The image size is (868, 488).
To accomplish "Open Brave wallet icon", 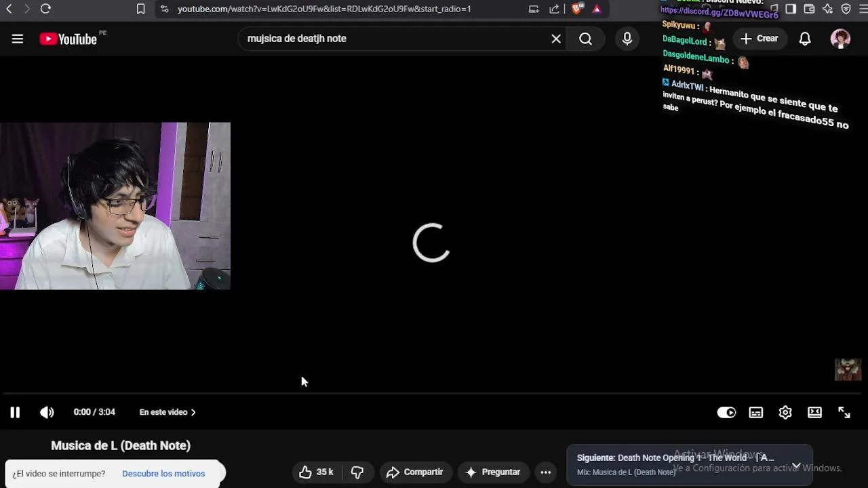I will 809,9.
